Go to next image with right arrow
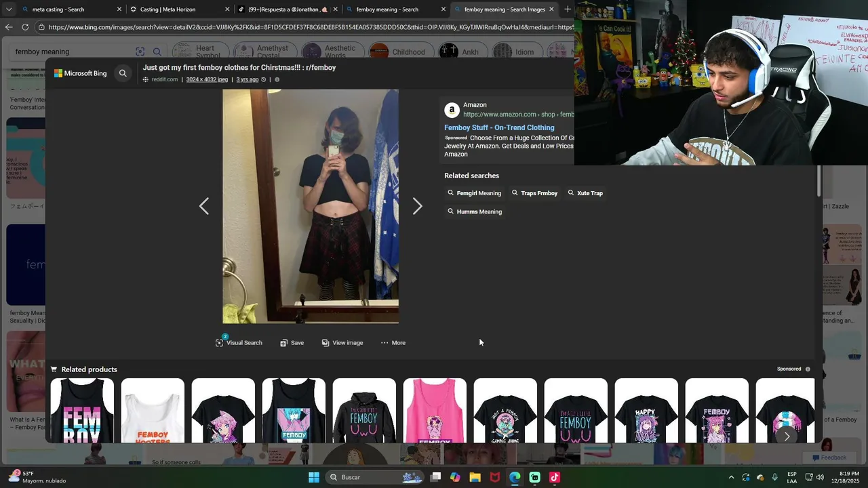The height and width of the screenshot is (488, 868). pos(417,206)
